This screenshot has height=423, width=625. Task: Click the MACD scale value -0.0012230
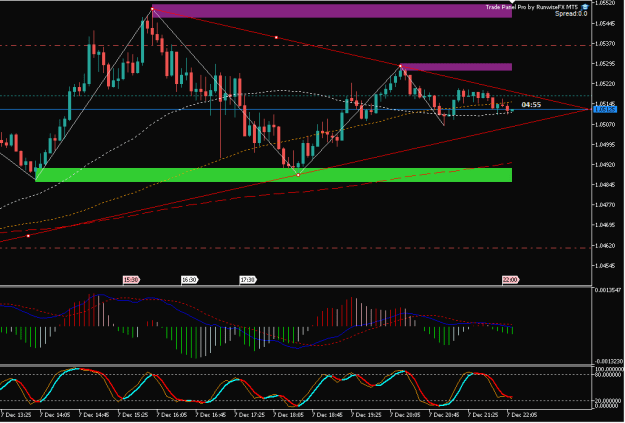[608, 361]
